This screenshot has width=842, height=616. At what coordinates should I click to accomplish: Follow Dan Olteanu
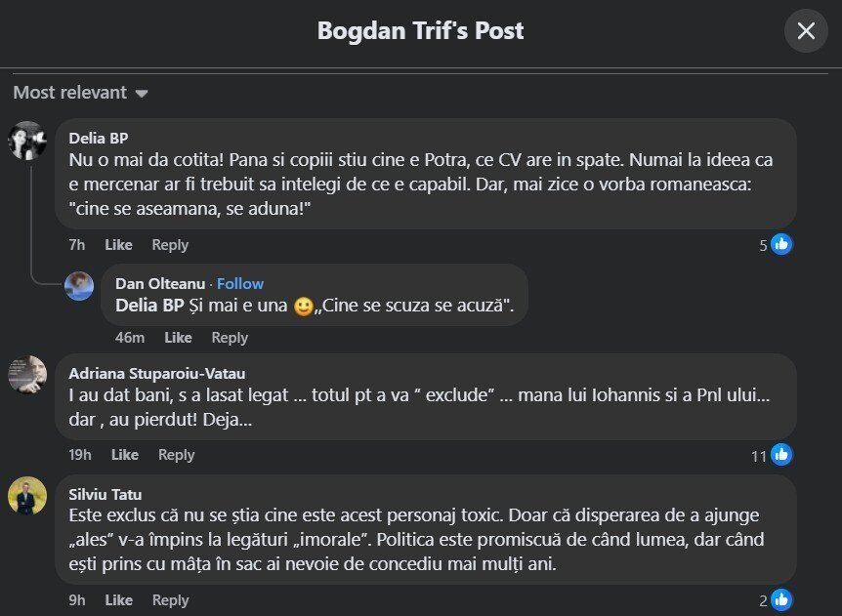click(x=240, y=283)
